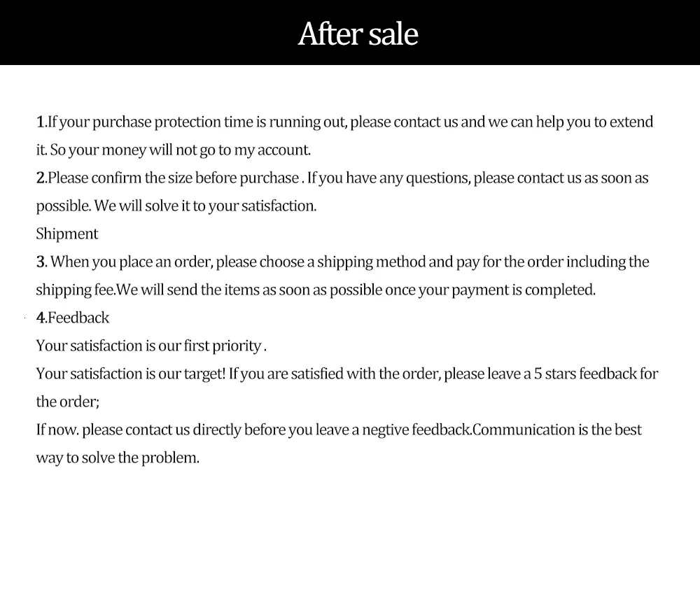Click 'the order;' line fragment

pyautogui.click(x=68, y=402)
